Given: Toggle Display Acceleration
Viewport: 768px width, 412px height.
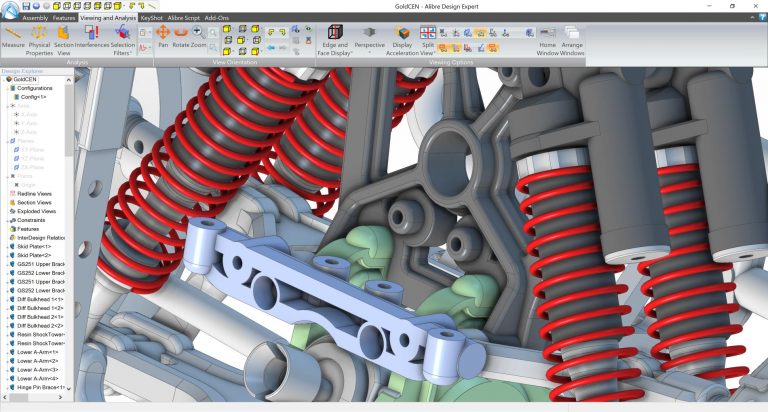Looking at the screenshot, I should tap(402, 38).
